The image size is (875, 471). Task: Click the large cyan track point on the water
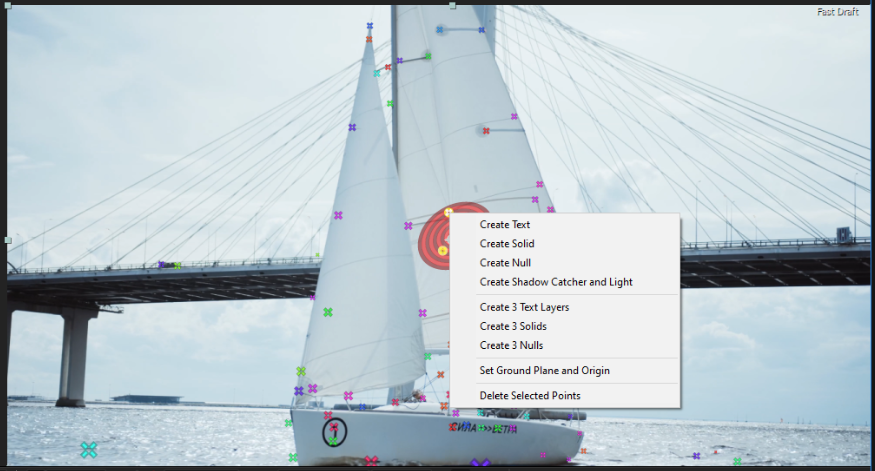coord(89,450)
